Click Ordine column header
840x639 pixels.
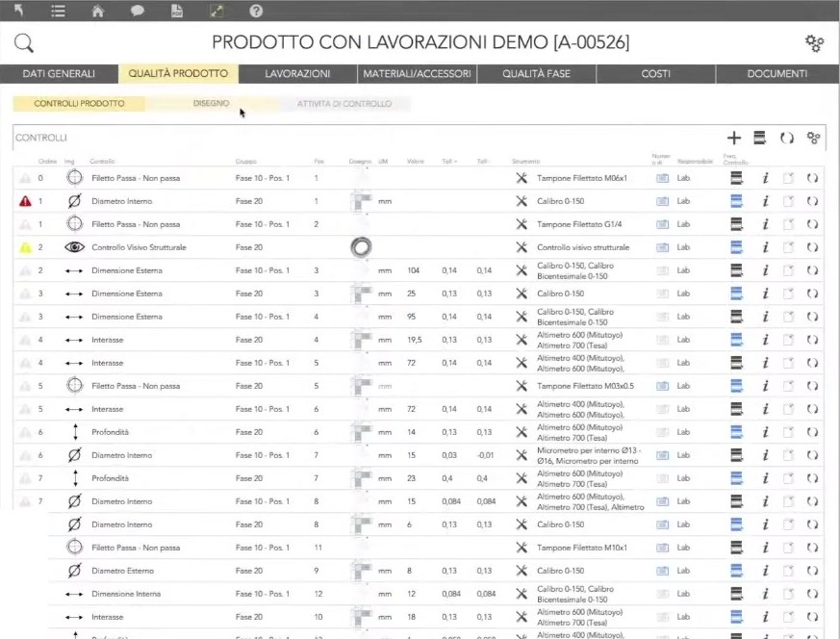(x=47, y=162)
